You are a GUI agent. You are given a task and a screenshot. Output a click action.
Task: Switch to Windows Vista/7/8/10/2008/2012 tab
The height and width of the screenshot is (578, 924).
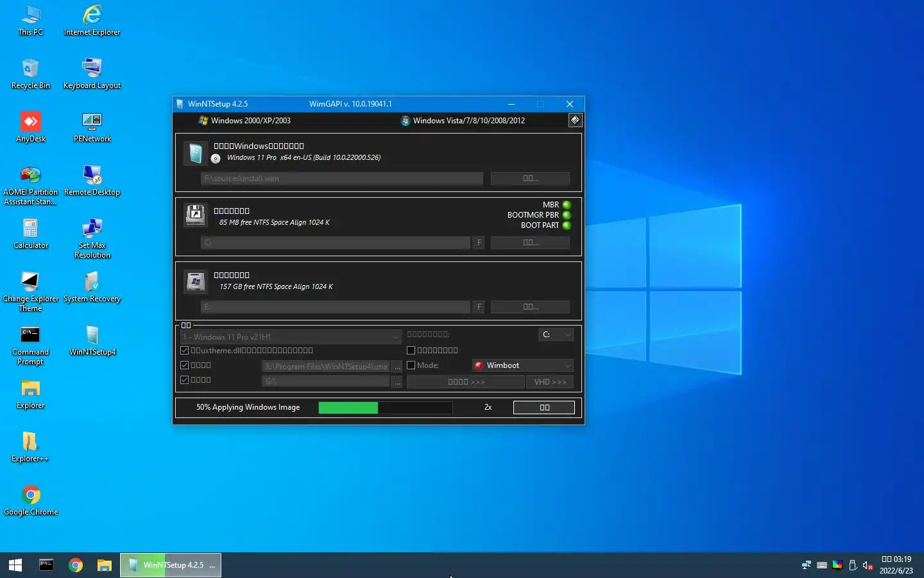click(463, 120)
